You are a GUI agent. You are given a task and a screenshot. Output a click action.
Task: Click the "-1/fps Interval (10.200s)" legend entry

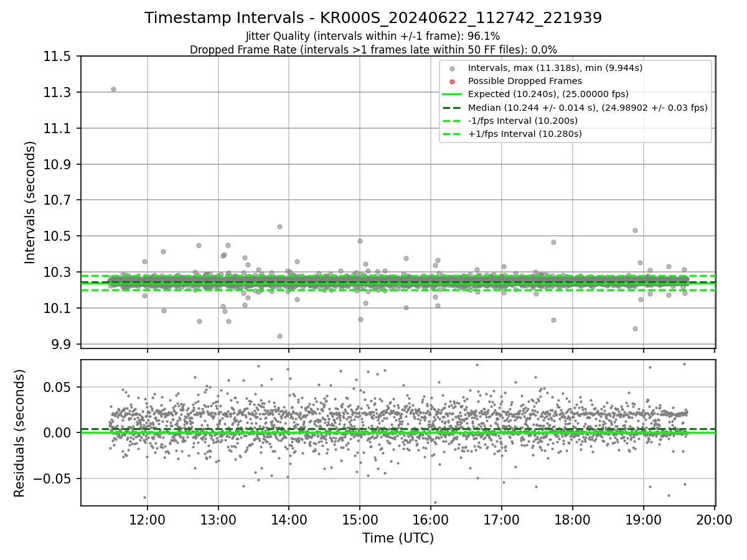[523, 121]
